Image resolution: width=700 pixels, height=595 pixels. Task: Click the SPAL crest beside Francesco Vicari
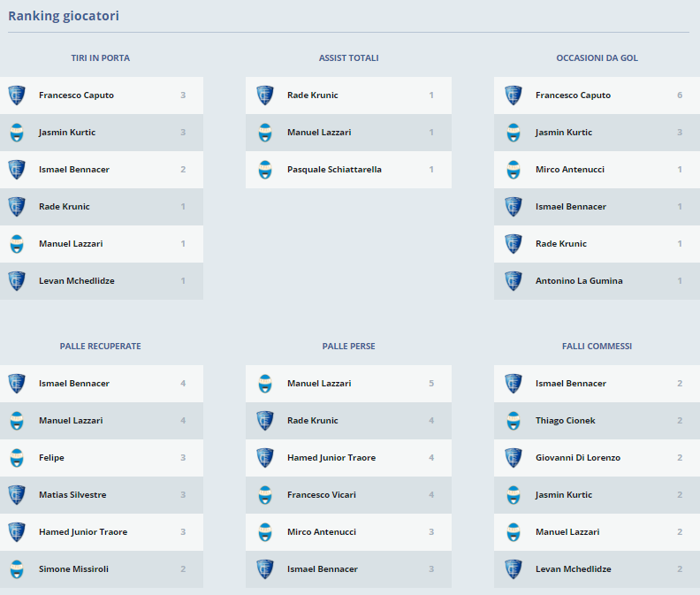tap(265, 495)
